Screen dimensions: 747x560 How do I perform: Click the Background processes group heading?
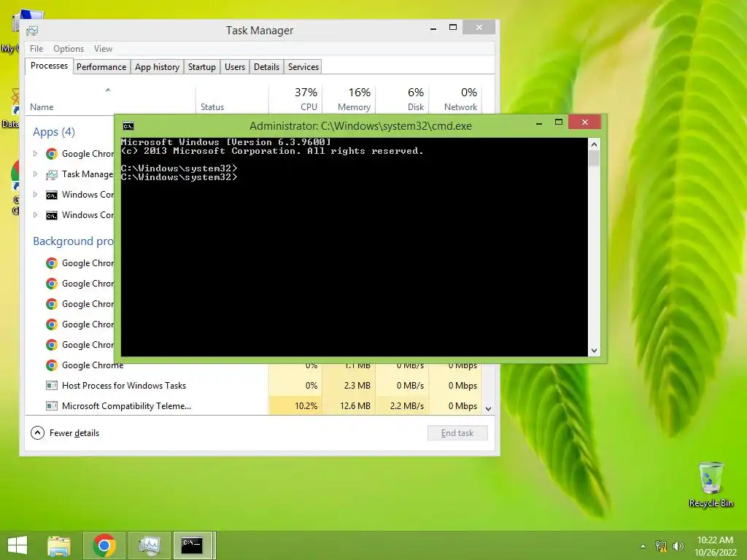point(73,241)
